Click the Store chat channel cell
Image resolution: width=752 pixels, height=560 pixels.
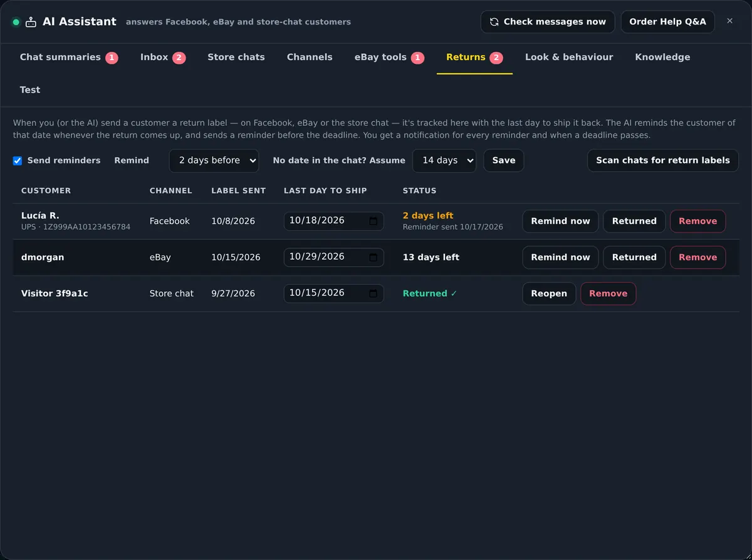171,294
